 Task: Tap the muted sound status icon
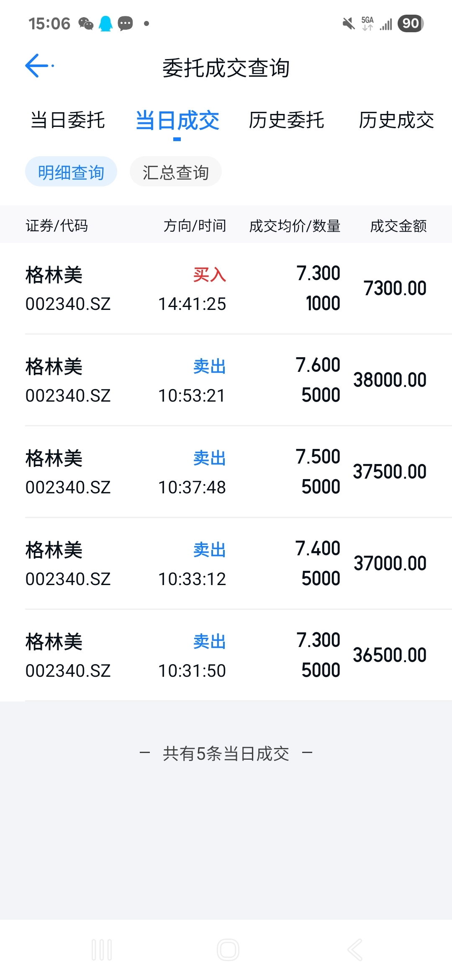[x=348, y=23]
